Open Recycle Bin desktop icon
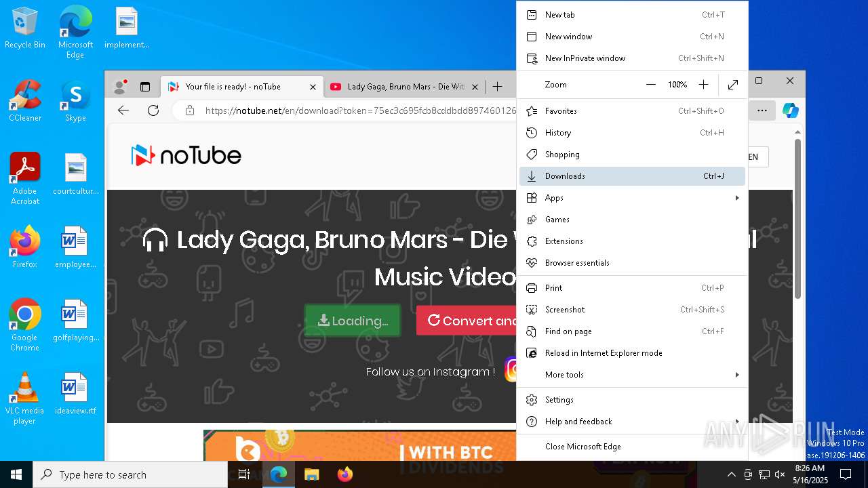 25,28
